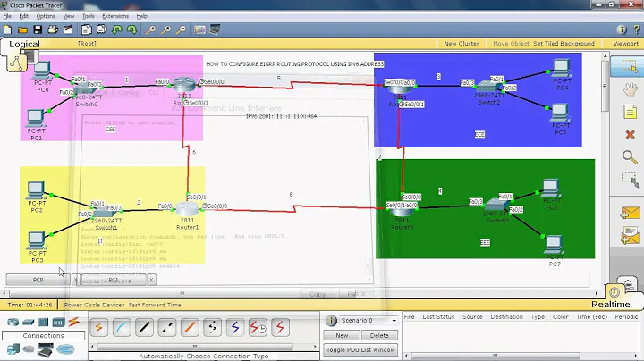Copy selection via toolbar Copy icon
Image resolution: width=644 pixels, height=361 pixels.
tap(86, 29)
